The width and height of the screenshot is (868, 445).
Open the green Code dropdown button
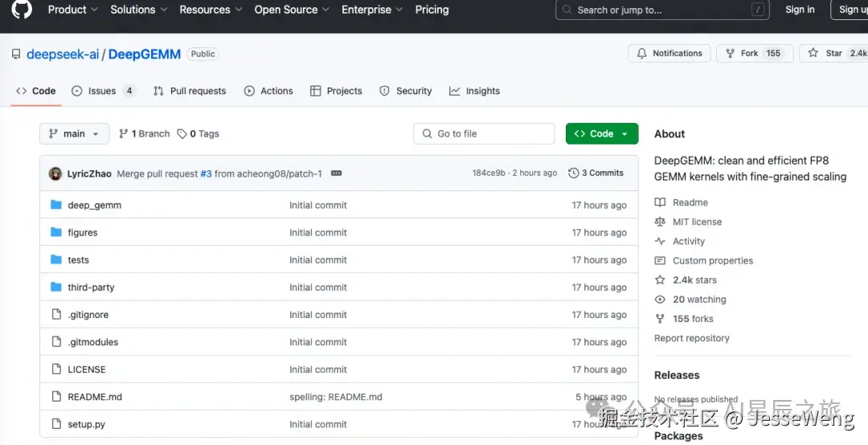tap(602, 133)
